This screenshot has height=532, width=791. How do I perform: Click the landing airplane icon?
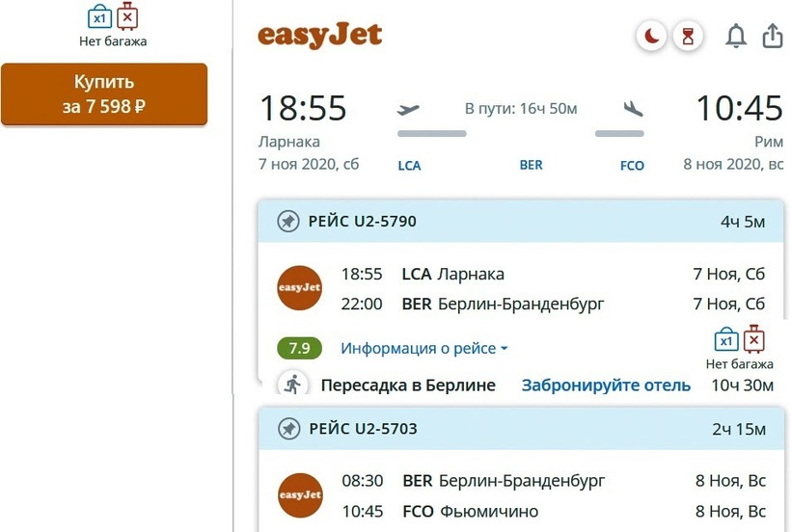[x=633, y=109]
